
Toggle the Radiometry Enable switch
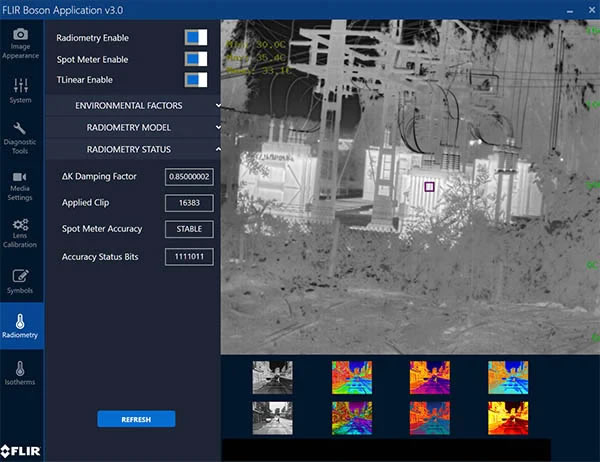[195, 37]
